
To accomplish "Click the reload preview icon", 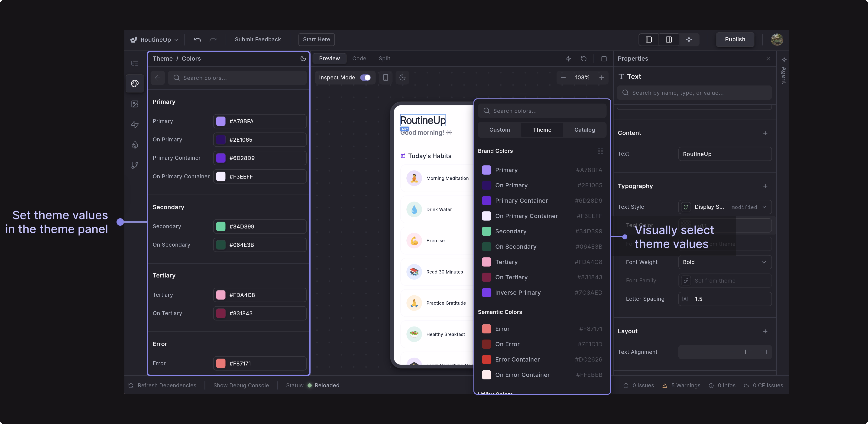I will click(x=584, y=59).
